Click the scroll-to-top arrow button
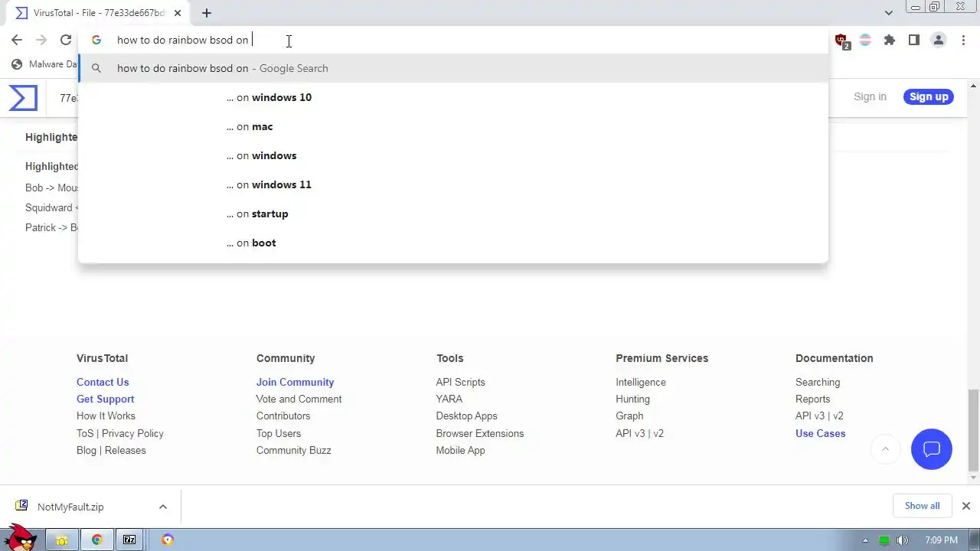Screen dimensions: 980x551 [885, 449]
